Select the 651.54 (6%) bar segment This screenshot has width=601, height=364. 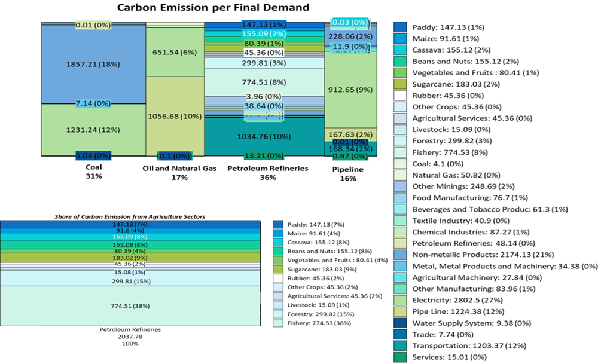[175, 52]
